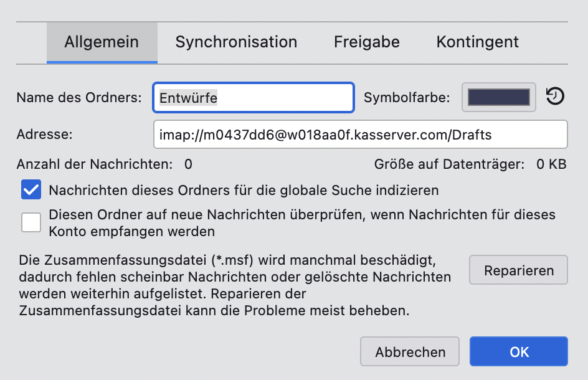Click into the Adresse IMAP URL field
The width and height of the screenshot is (588, 380).
[x=359, y=135]
